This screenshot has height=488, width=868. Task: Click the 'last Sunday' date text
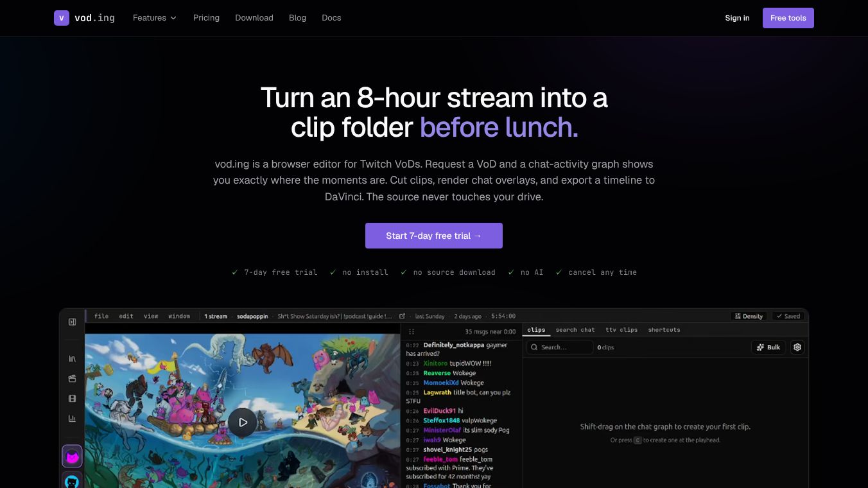(430, 317)
